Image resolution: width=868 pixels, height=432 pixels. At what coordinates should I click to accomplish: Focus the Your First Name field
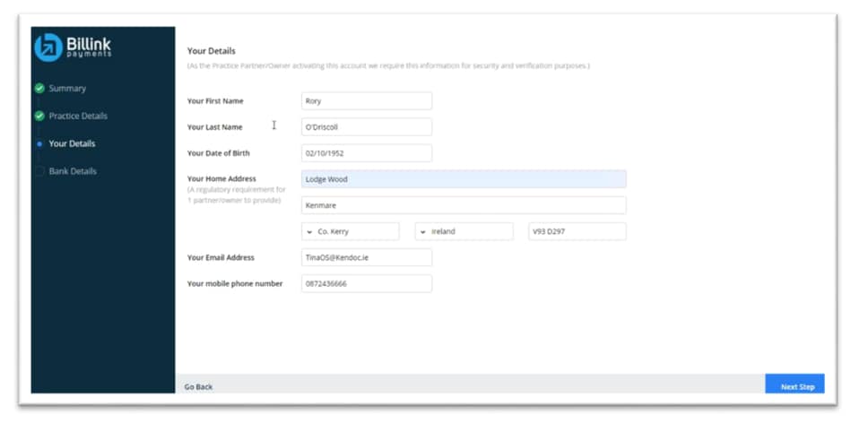tap(367, 101)
